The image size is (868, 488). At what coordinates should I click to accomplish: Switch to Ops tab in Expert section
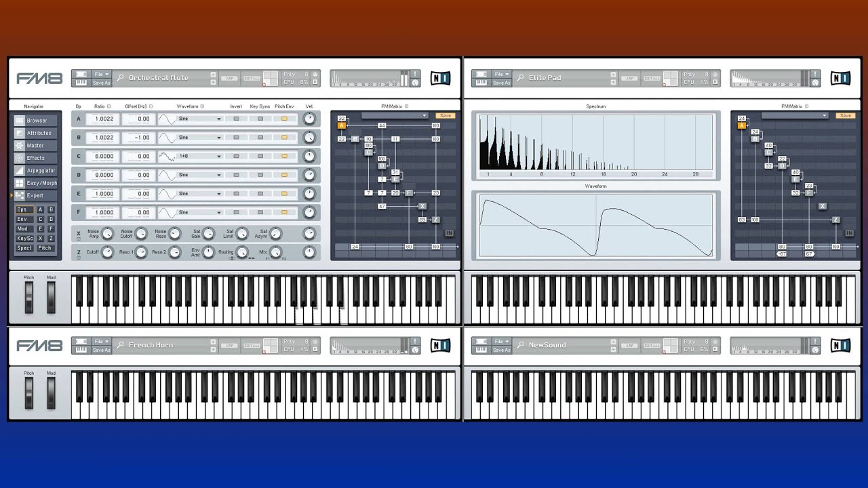pyautogui.click(x=24, y=210)
